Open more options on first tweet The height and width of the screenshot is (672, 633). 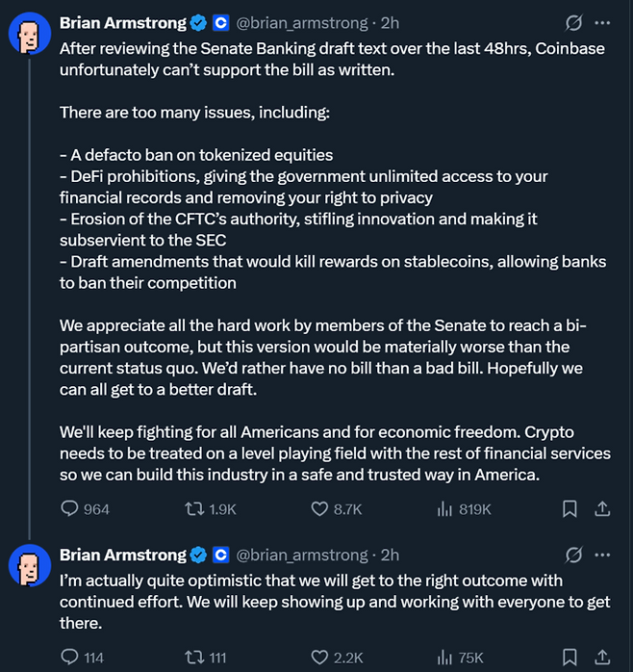pyautogui.click(x=602, y=22)
